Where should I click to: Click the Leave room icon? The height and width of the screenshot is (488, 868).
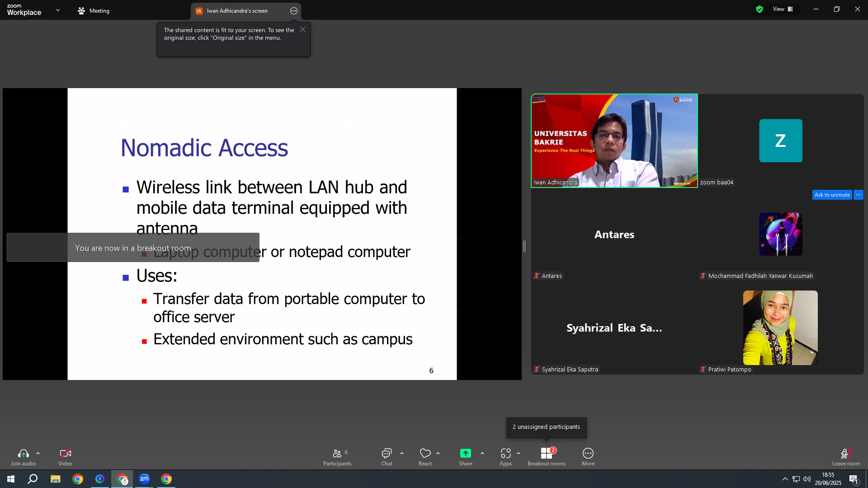point(846,453)
